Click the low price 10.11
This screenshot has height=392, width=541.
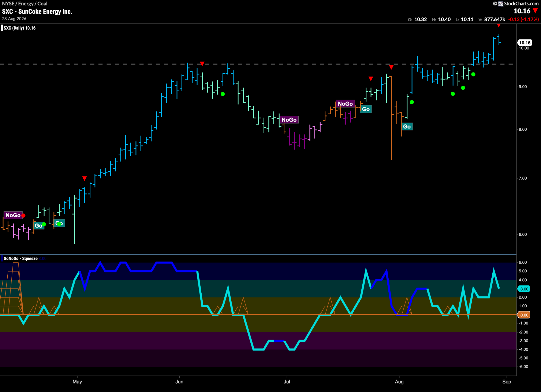point(467,20)
